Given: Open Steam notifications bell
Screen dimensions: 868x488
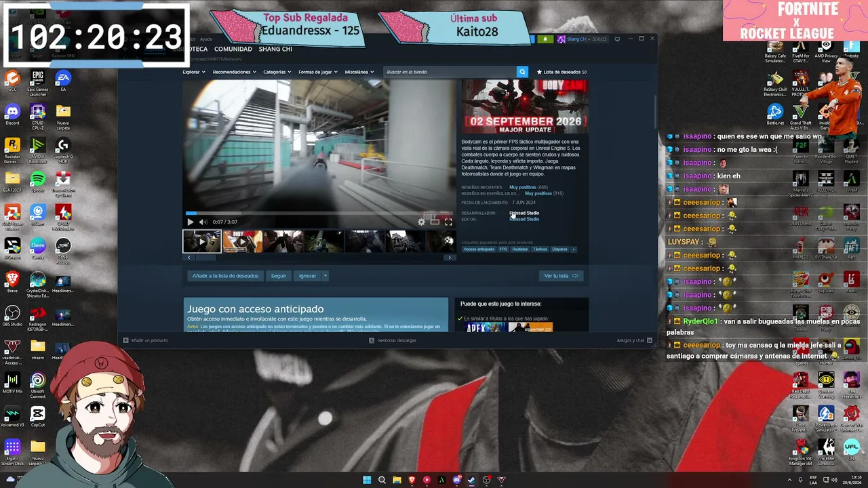Looking at the screenshot, I should tap(545, 39).
